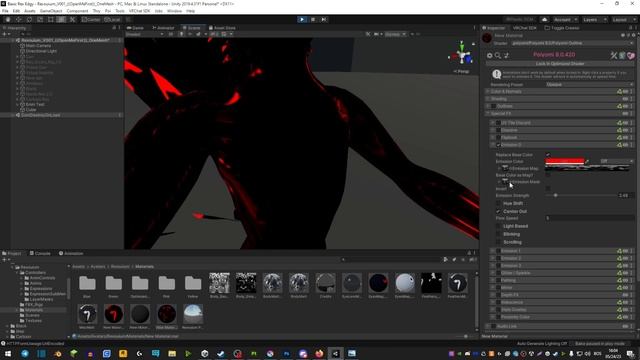Enable the Scrolling checkbox
640x360 pixels.
498,242
